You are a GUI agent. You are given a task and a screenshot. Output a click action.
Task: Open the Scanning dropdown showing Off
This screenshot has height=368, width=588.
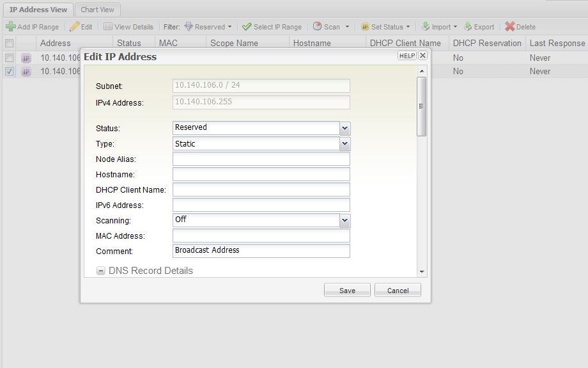click(344, 220)
